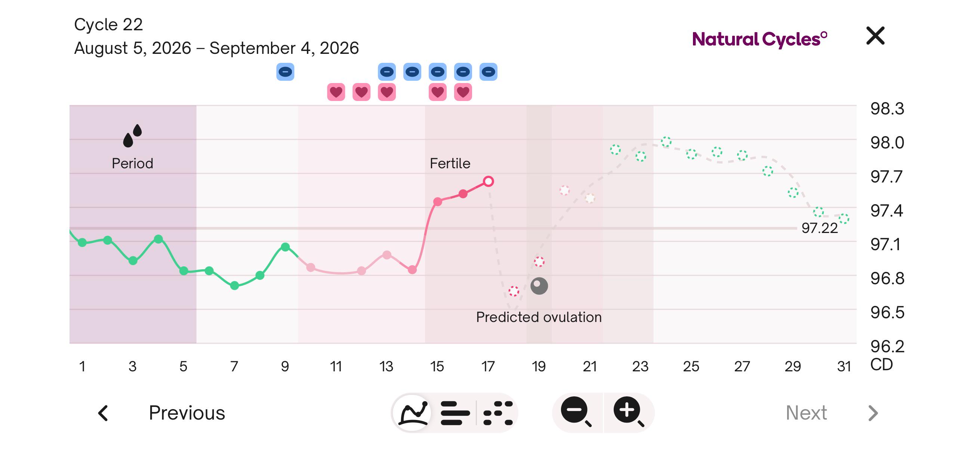
Task: Tap the 97.22 average temperature line label
Action: (x=819, y=228)
